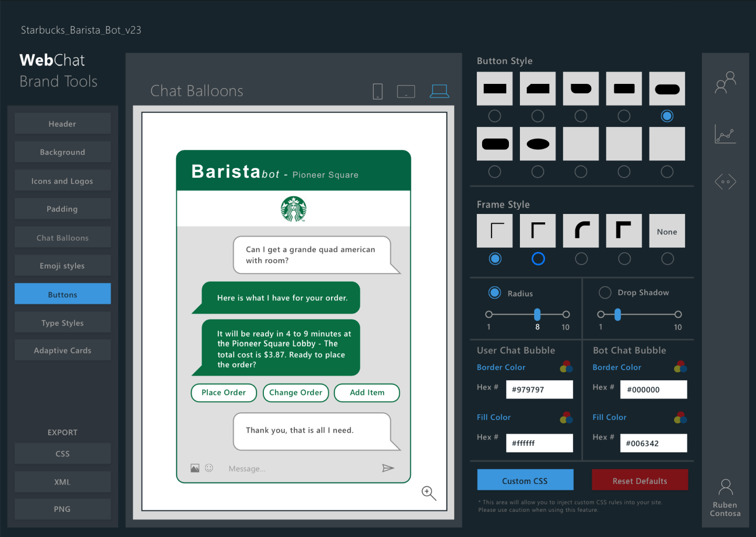This screenshot has height=537, width=756.
Task: Choose the oval button style thumbnail
Action: pos(538,144)
